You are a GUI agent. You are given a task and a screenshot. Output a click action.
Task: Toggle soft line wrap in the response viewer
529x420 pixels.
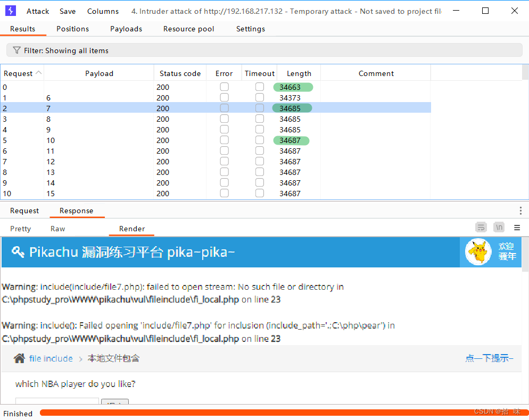coord(481,227)
